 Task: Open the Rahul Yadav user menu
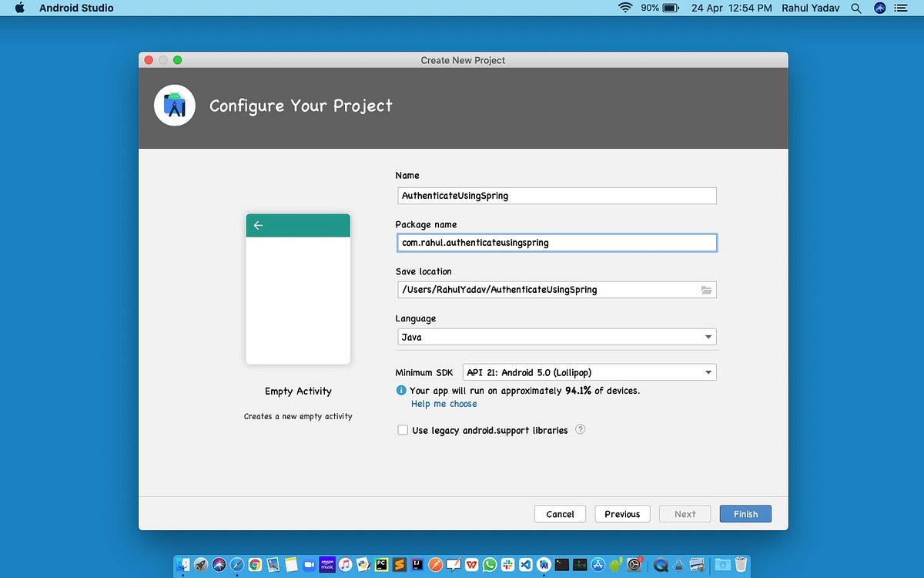pyautogui.click(x=810, y=8)
